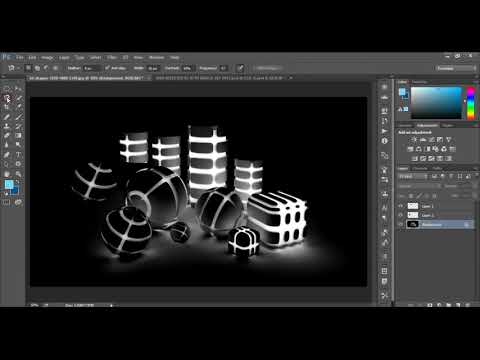Open the Window menu
Image resolution: width=480 pixels, height=360 pixels.
pos(156,58)
